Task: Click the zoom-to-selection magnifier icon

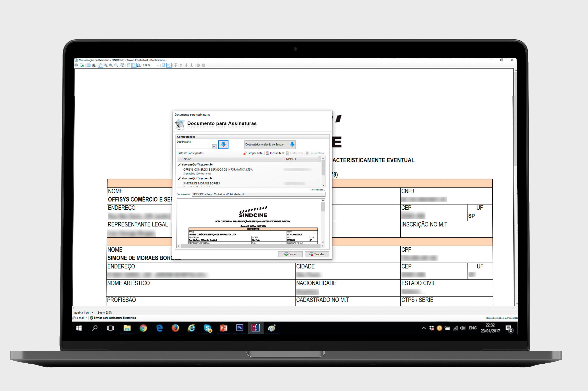Action: click(x=122, y=65)
